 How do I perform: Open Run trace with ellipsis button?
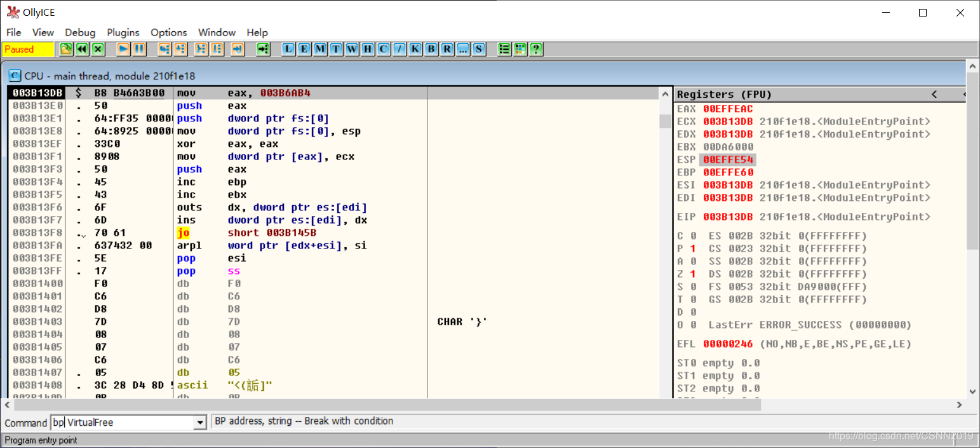(x=464, y=49)
